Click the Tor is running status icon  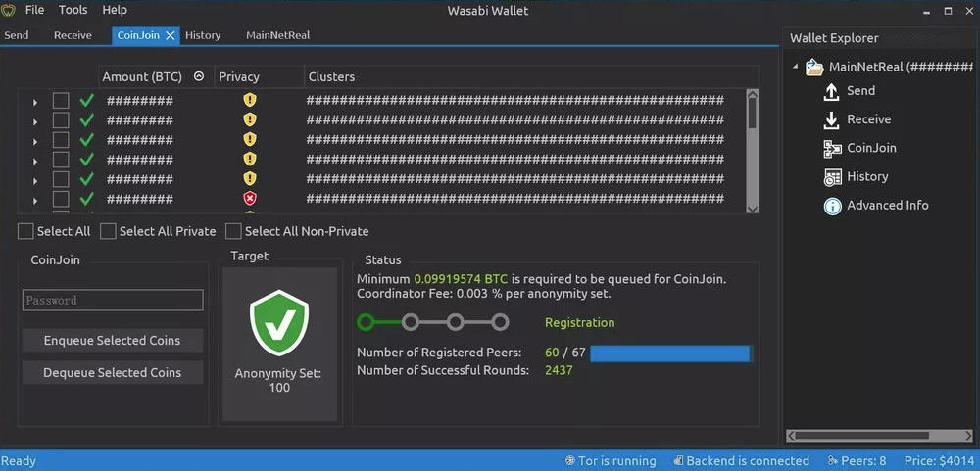pyautogui.click(x=569, y=461)
